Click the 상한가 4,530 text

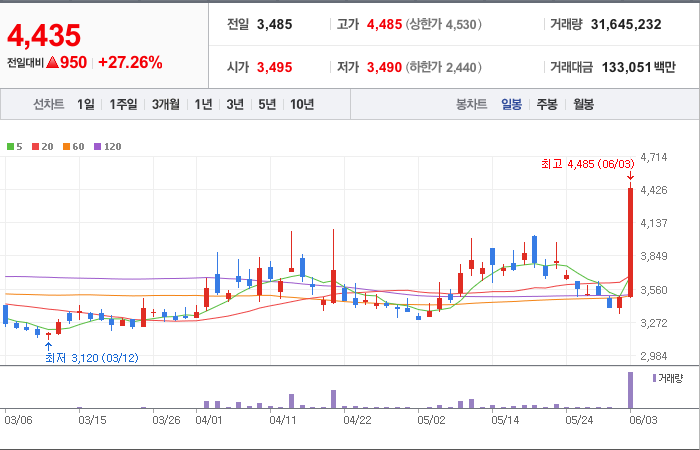(x=444, y=25)
